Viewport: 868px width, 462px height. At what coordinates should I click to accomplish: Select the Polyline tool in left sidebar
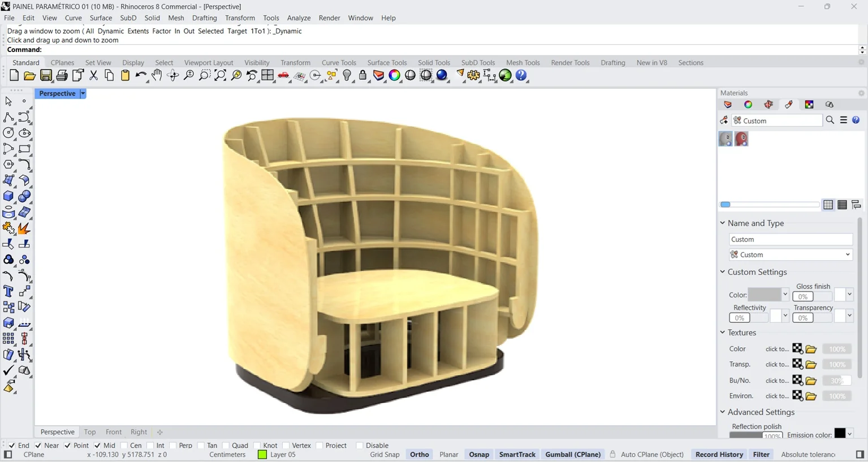[8, 117]
